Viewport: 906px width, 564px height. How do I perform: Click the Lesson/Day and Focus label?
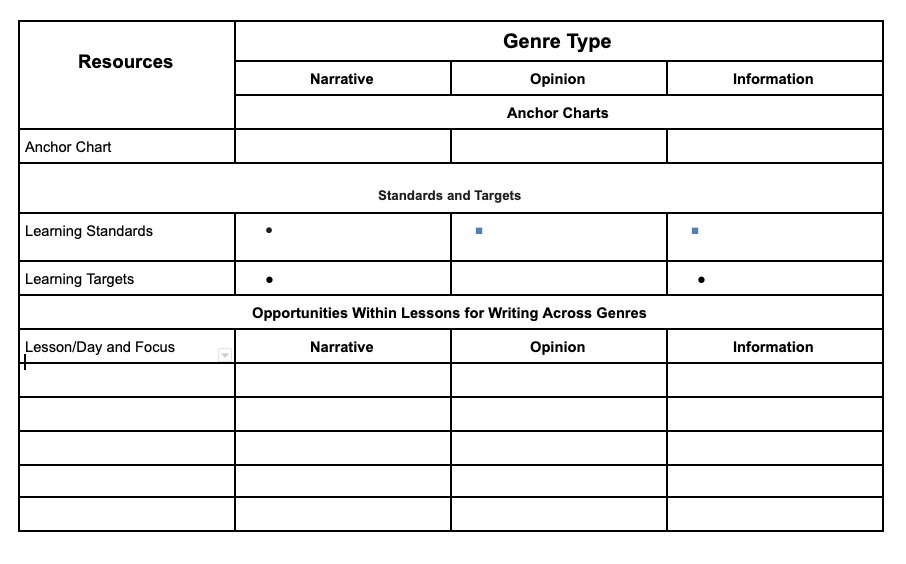[x=100, y=347]
